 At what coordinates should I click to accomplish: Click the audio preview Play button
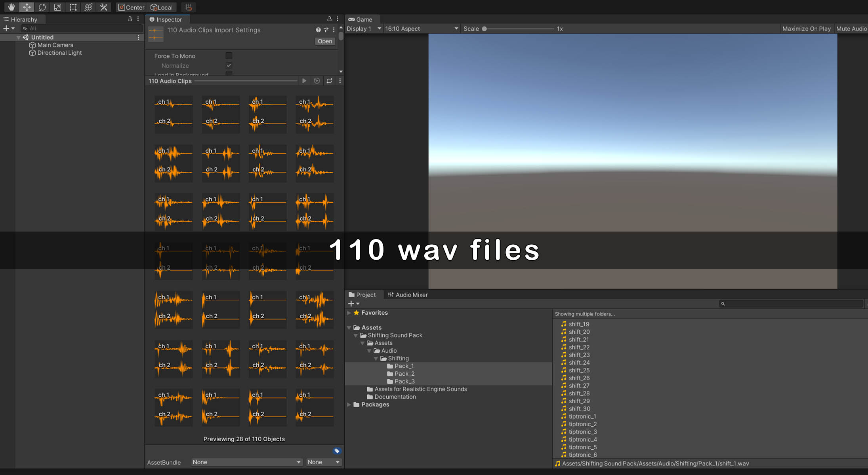pos(304,81)
